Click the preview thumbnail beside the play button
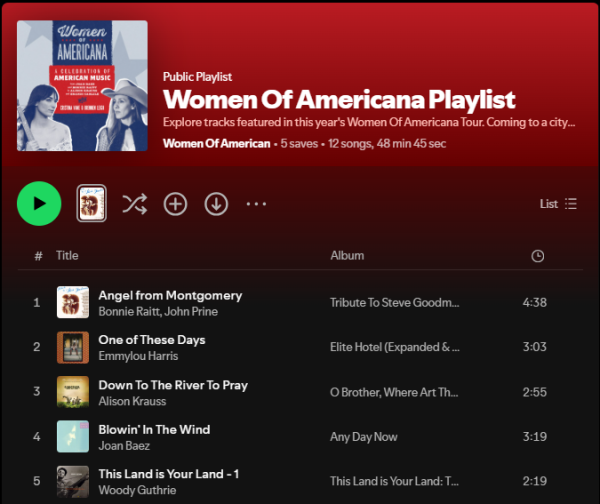This screenshot has width=600, height=504. 91,204
